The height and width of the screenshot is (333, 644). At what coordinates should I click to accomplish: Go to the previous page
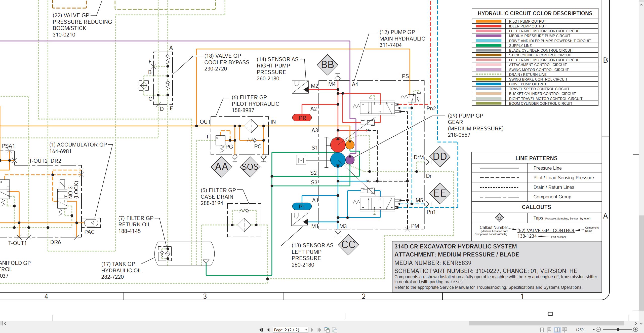268,330
